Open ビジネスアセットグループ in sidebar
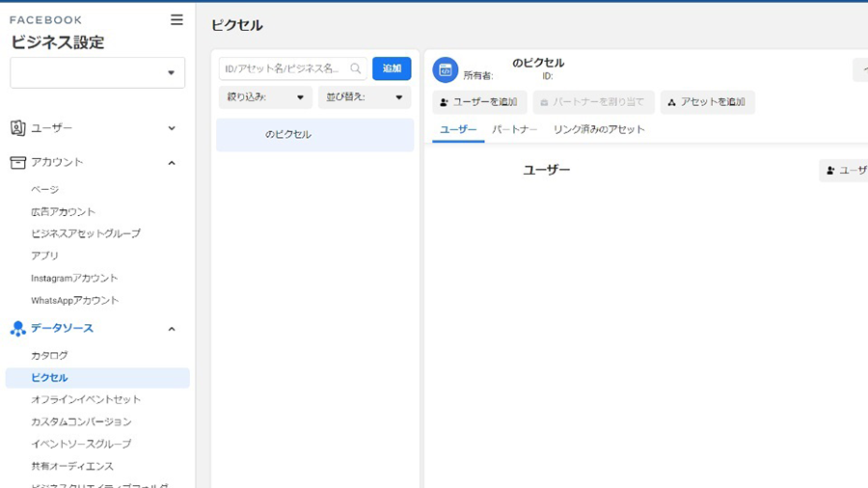This screenshot has width=868, height=488. point(86,233)
